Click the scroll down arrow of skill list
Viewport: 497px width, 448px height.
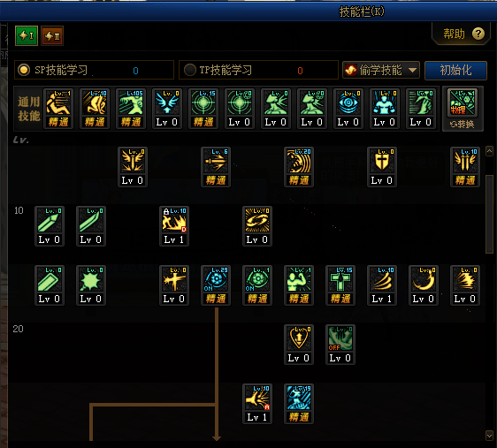tap(489, 436)
